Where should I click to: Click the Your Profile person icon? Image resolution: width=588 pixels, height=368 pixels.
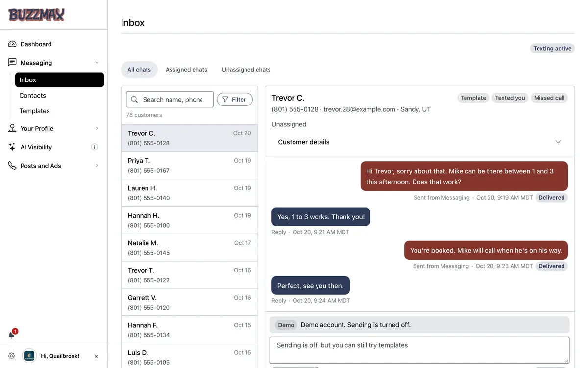[12, 128]
